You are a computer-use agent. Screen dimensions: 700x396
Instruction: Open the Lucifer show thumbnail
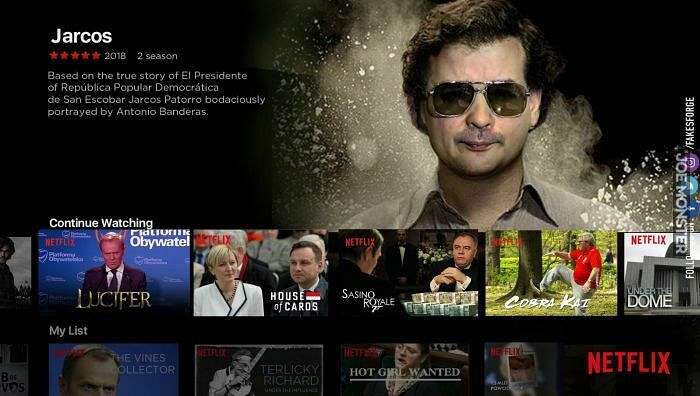point(114,273)
